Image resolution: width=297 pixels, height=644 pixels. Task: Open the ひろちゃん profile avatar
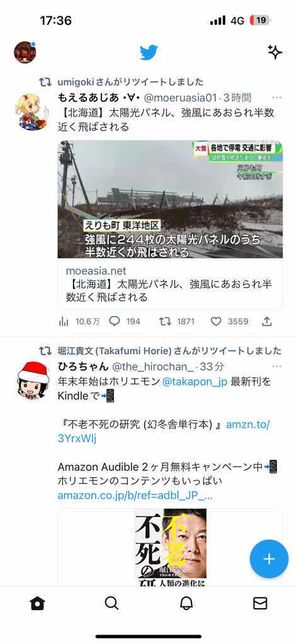[33, 379]
